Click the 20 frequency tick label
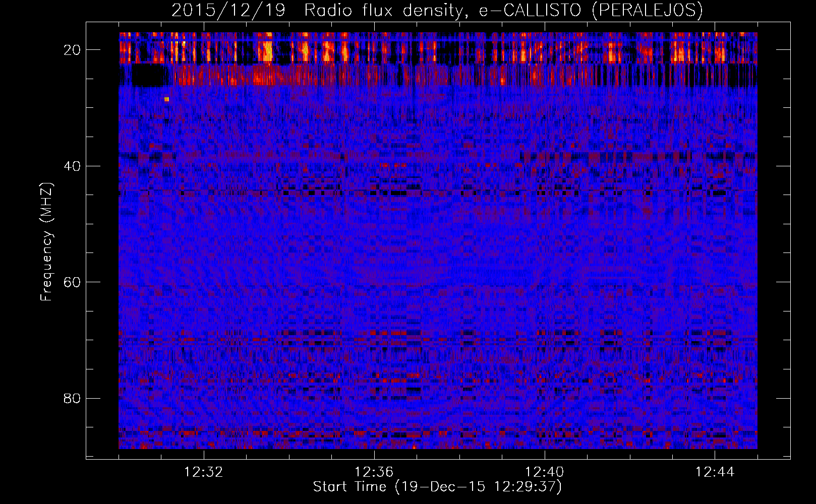The width and height of the screenshot is (816, 504). point(72,49)
